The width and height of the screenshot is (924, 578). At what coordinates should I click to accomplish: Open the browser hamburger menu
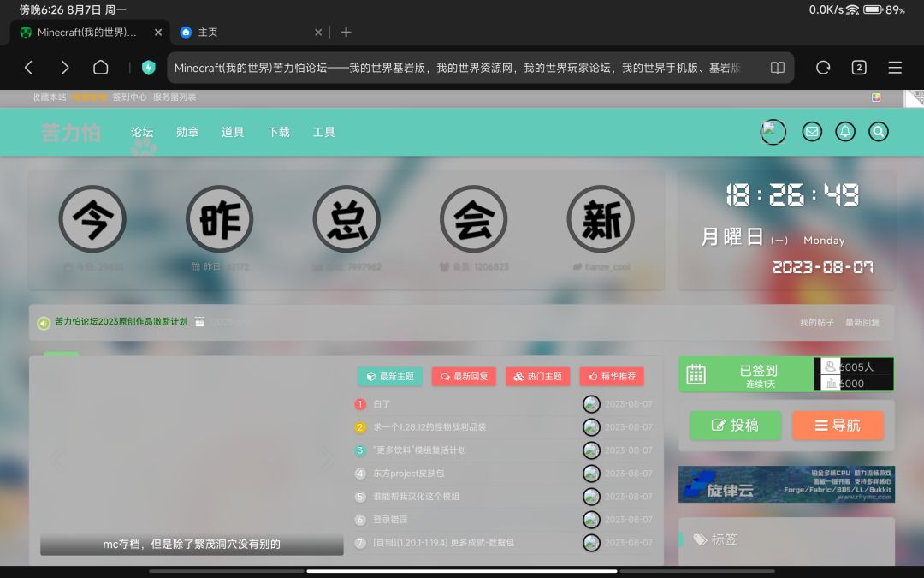(x=895, y=68)
